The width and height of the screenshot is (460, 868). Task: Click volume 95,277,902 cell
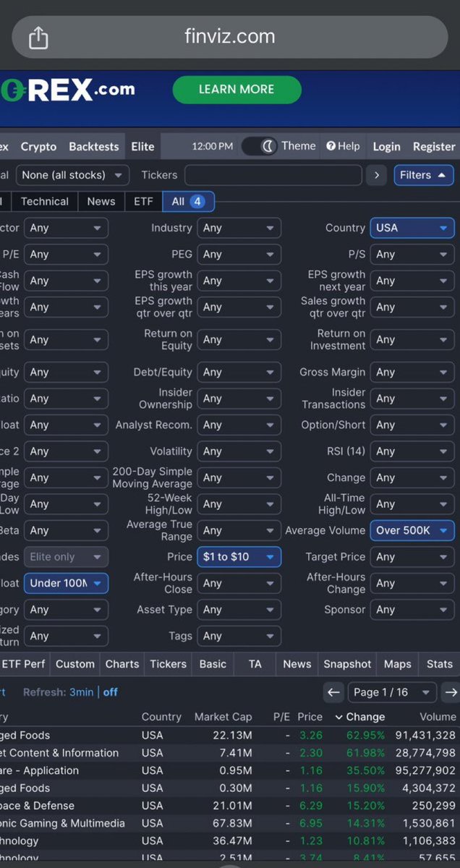click(x=425, y=770)
